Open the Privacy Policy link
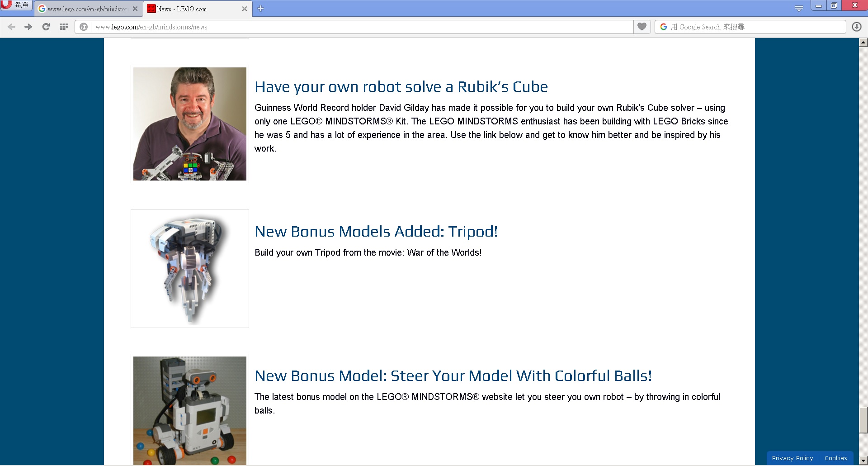This screenshot has height=466, width=868. (792, 458)
